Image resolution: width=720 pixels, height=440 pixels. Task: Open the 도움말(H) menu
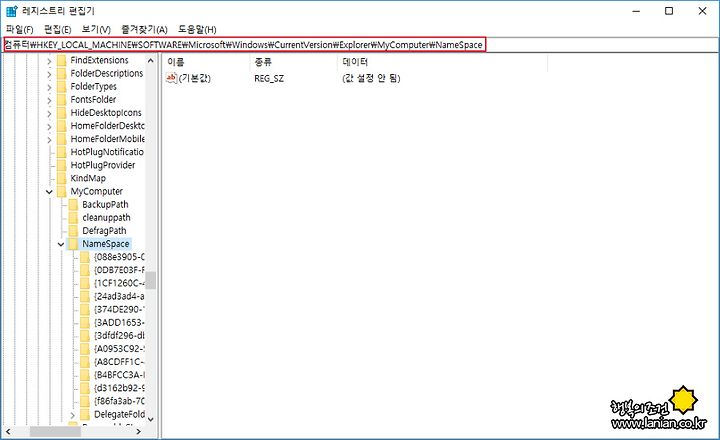(197, 29)
